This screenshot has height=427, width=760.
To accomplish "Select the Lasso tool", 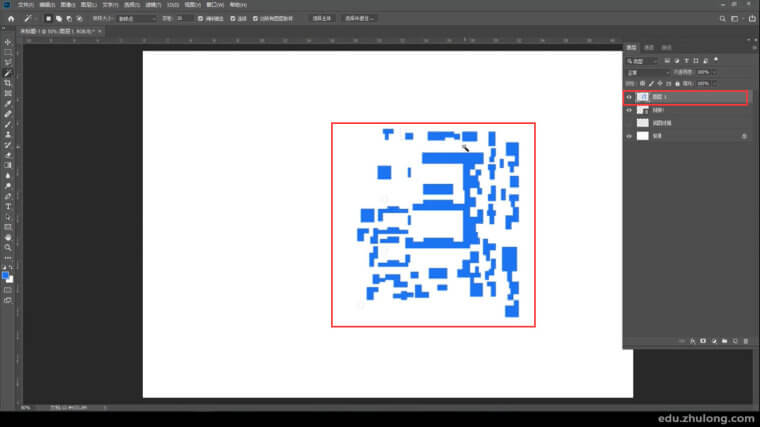I will point(8,62).
